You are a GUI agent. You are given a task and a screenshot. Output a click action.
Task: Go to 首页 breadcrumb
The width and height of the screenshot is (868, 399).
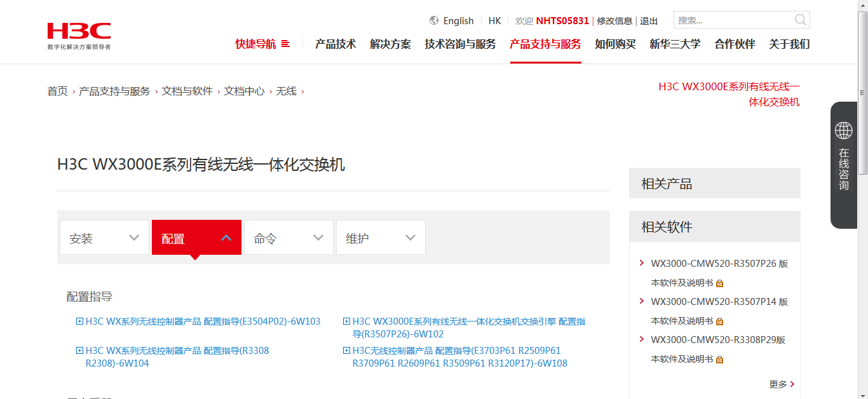pos(57,91)
